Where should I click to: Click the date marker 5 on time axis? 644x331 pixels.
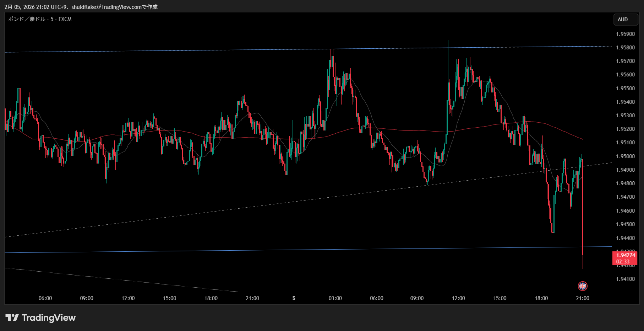pyautogui.click(x=294, y=298)
